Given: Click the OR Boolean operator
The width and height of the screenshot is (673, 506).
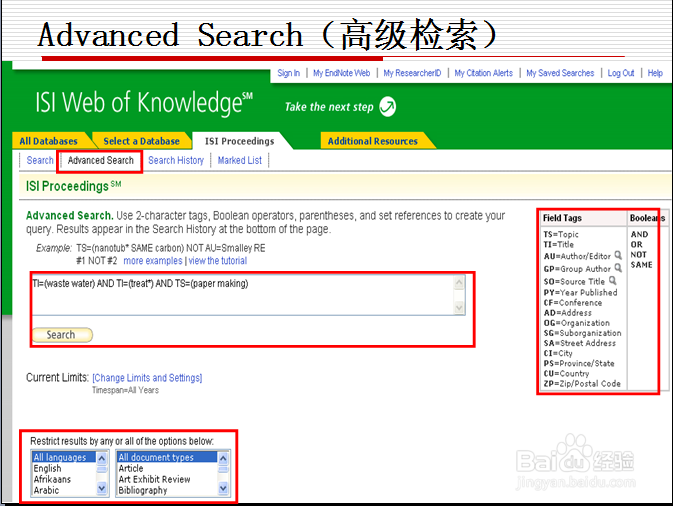Looking at the screenshot, I should point(636,244).
